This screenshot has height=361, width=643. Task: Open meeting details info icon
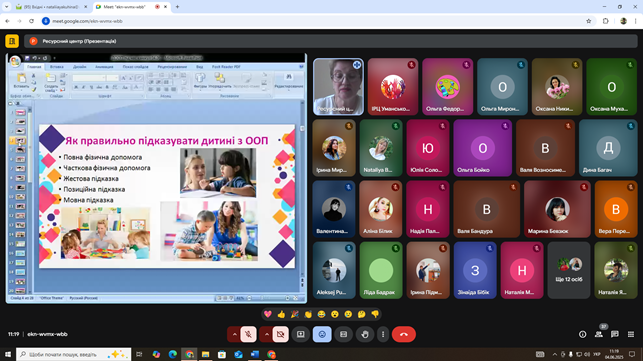(582, 334)
